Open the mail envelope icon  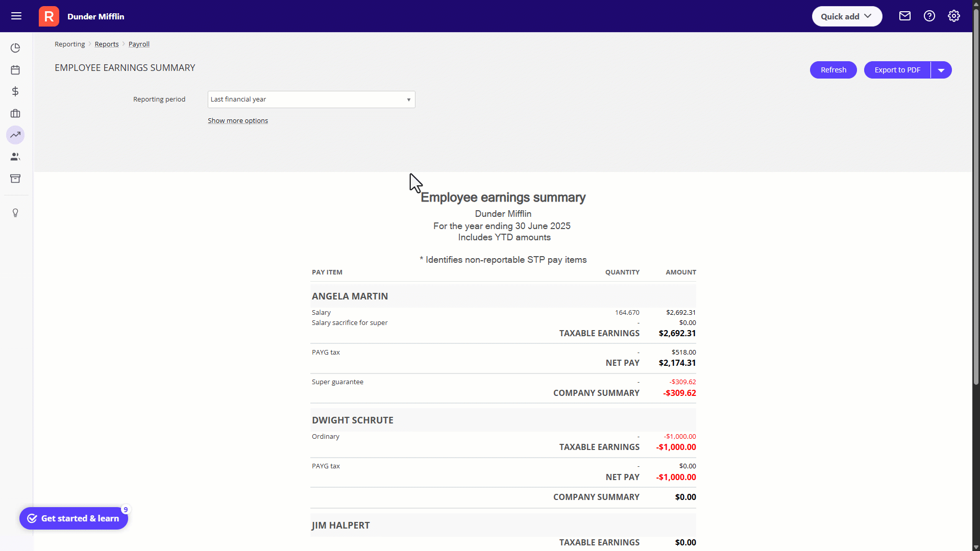[x=905, y=16]
